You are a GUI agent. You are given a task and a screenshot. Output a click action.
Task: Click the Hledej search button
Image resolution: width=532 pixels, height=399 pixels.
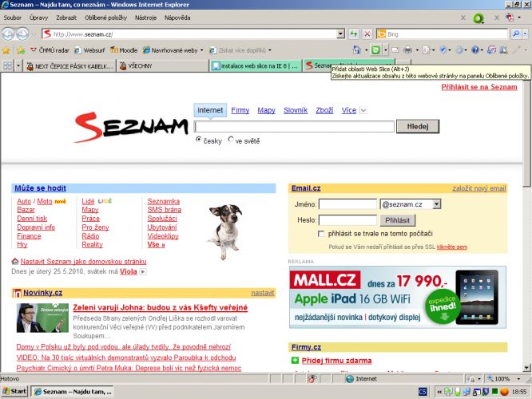click(x=418, y=126)
